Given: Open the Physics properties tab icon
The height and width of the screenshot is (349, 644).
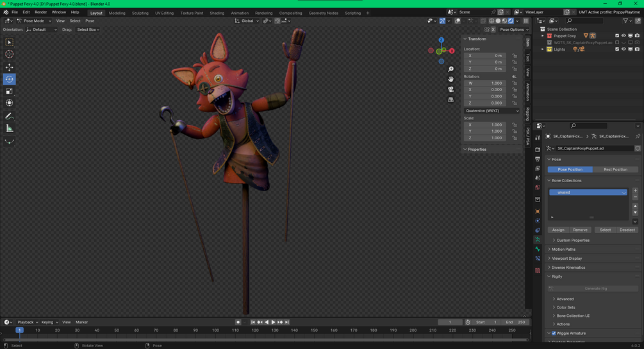Looking at the screenshot, I should pos(538,221).
